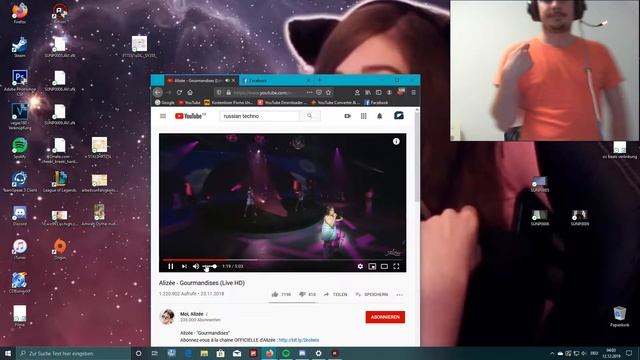Image resolution: width=640 pixels, height=360 pixels.
Task: Click the red video progress bar
Action: (x=193, y=260)
